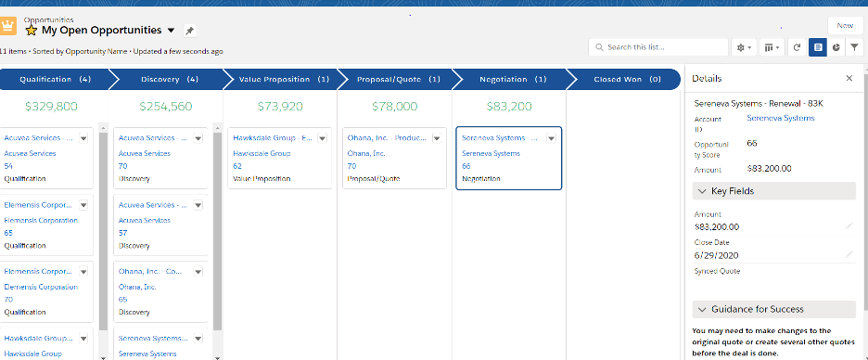The width and height of the screenshot is (868, 360).
Task: Open actions menu on Ohana Proposal/Quote card
Action: pyautogui.click(x=437, y=138)
